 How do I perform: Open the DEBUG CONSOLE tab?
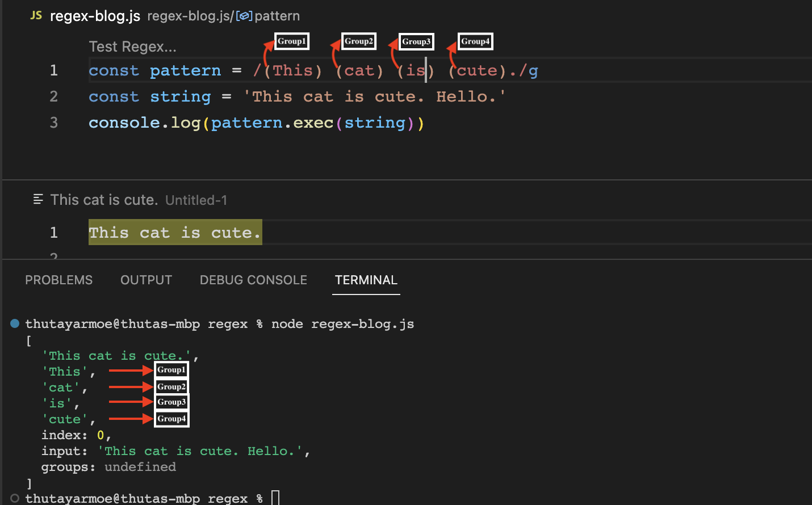[x=253, y=280]
